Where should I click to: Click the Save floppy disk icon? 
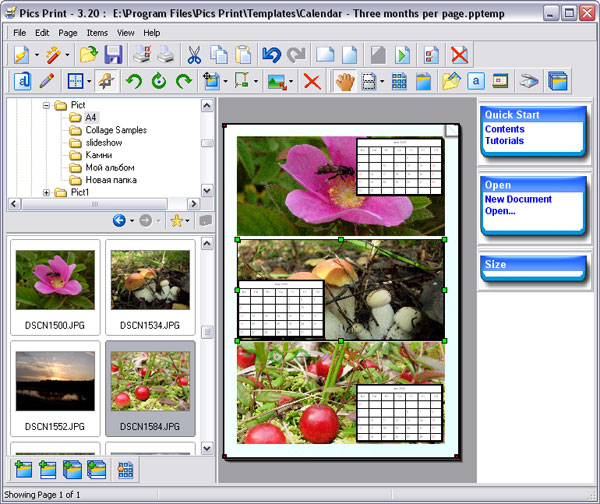[113, 55]
